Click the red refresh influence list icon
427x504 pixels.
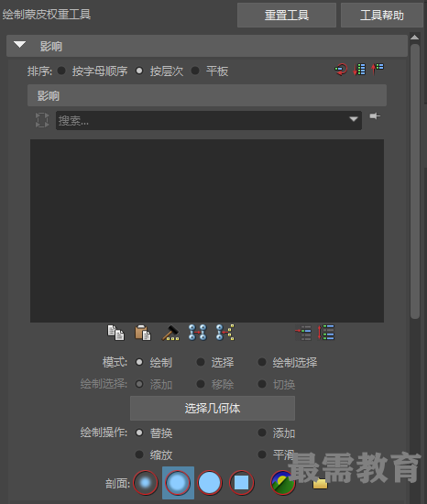tap(341, 69)
